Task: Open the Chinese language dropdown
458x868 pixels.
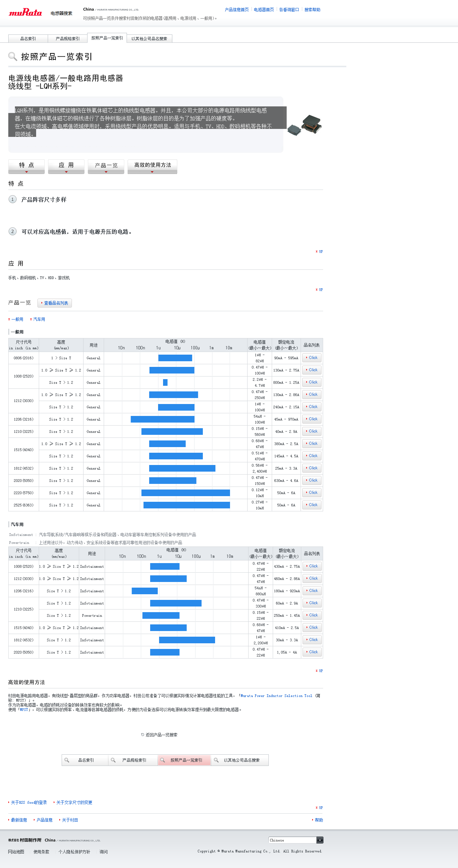Action: click(319, 840)
